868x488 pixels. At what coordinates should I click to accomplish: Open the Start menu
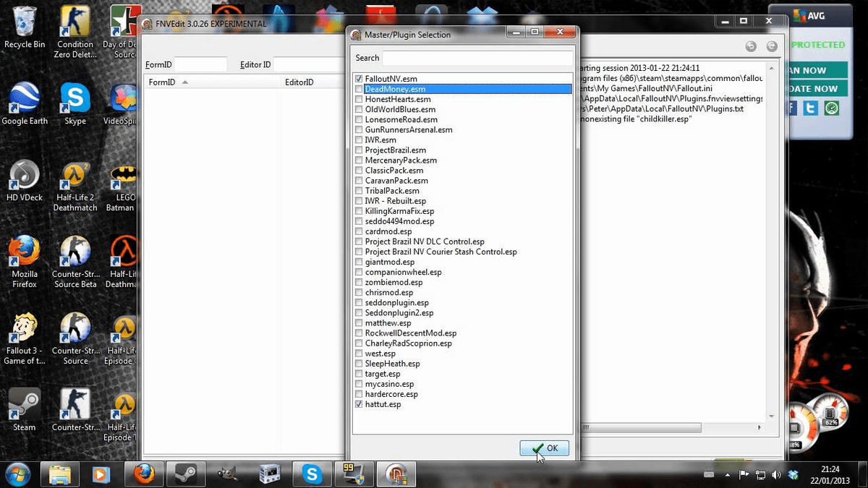click(x=17, y=475)
